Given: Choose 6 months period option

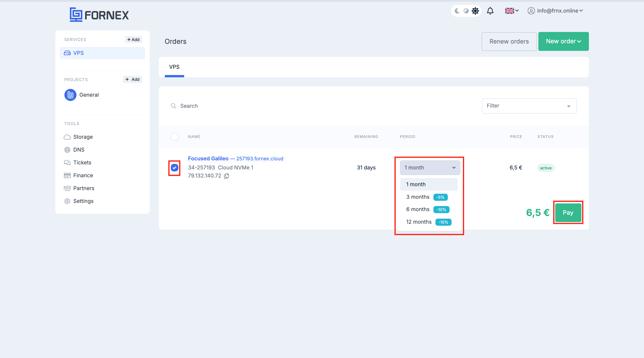Looking at the screenshot, I should click(429, 209).
